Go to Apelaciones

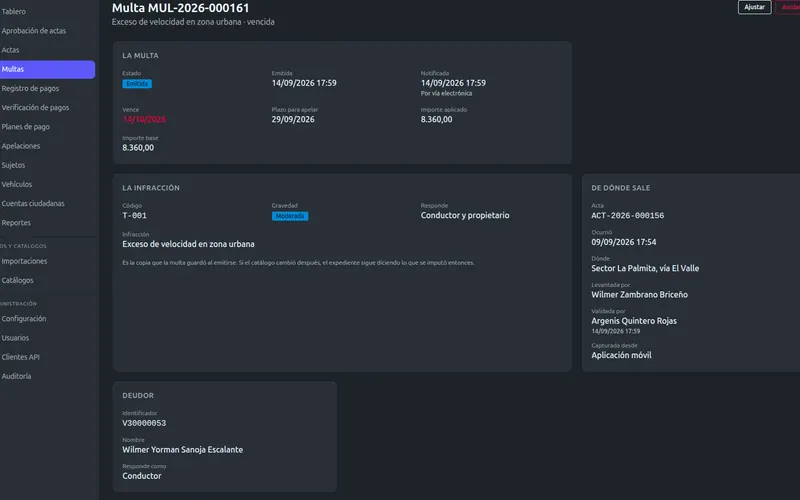click(x=21, y=146)
